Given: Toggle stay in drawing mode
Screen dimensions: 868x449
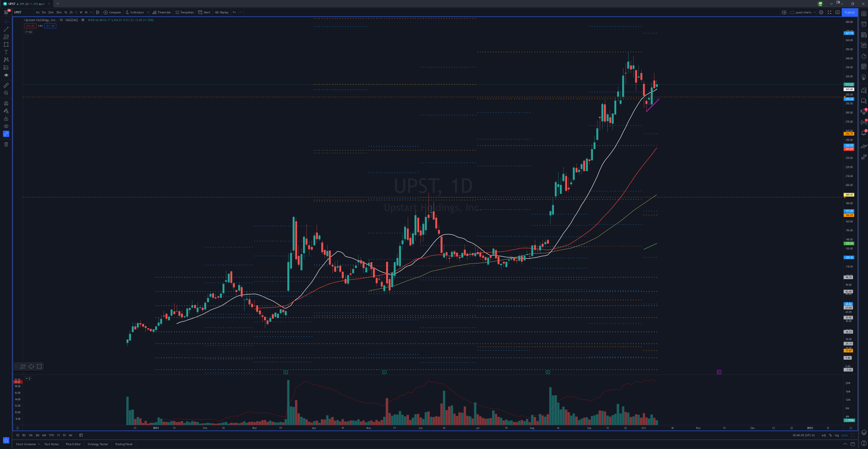Looking at the screenshot, I should pyautogui.click(x=6, y=111).
